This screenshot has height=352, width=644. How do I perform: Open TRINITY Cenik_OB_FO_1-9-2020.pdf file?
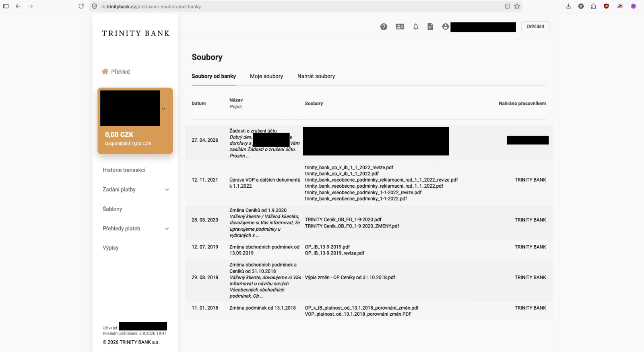coord(343,219)
